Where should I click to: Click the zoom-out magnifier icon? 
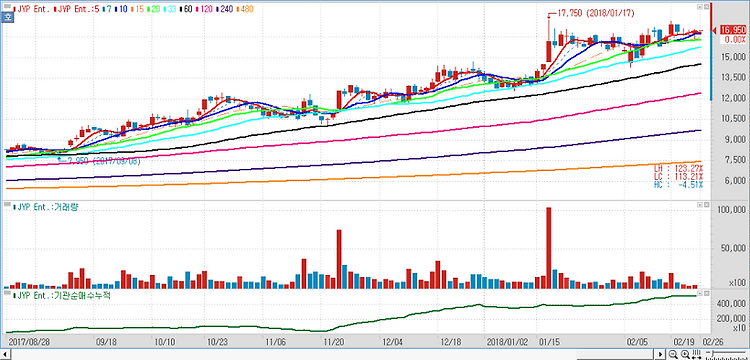(x=673, y=355)
